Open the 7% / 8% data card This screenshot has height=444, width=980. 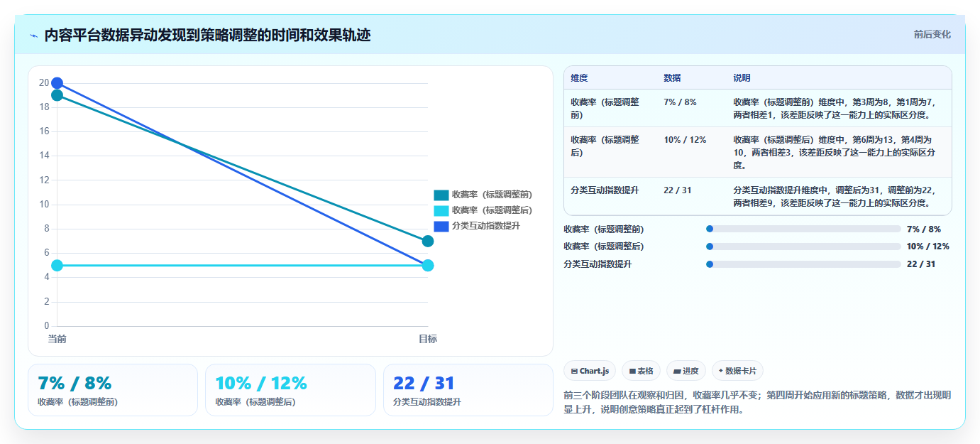click(x=113, y=390)
